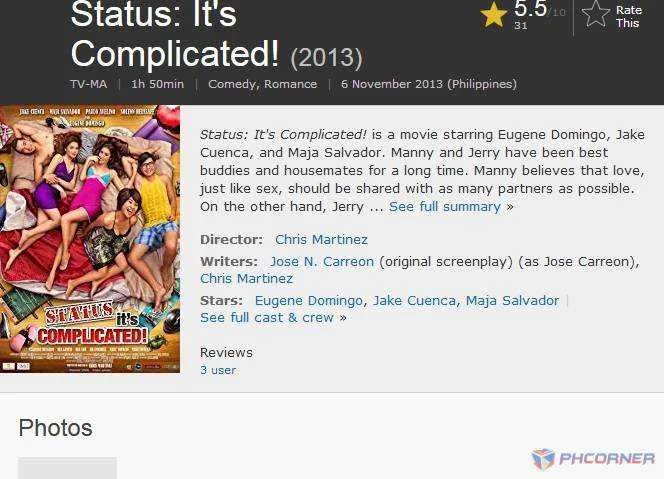Open Jake Cuenca's star page
The width and height of the screenshot is (664, 479).
pyautogui.click(x=414, y=301)
